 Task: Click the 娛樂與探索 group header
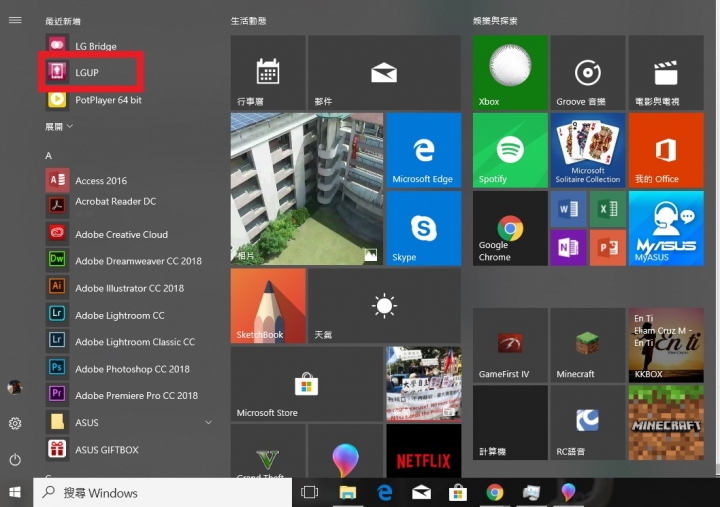click(495, 21)
